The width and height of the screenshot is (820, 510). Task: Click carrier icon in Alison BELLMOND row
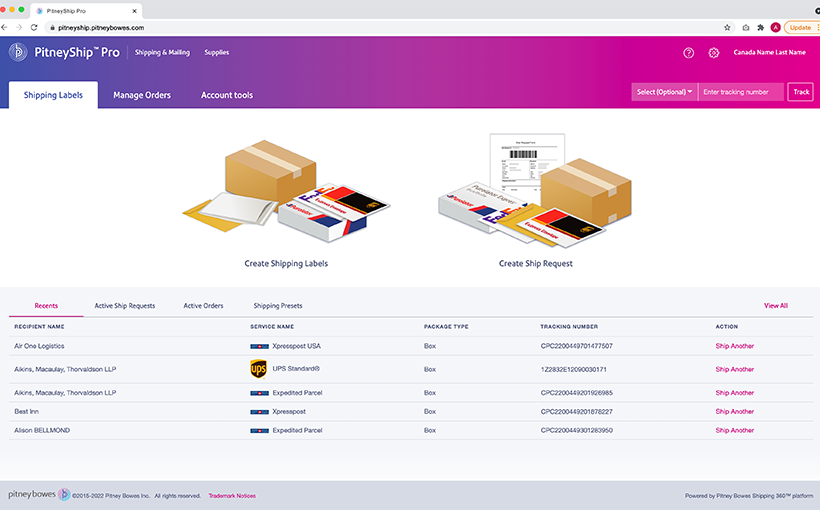[x=259, y=431]
